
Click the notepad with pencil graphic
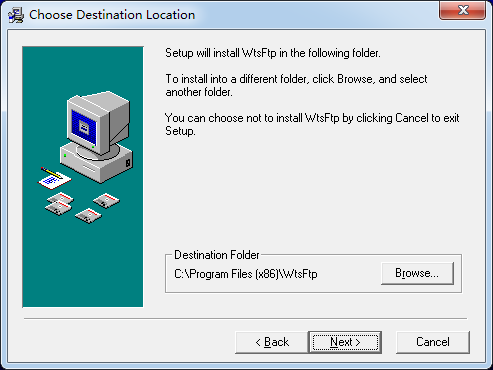pos(54,178)
